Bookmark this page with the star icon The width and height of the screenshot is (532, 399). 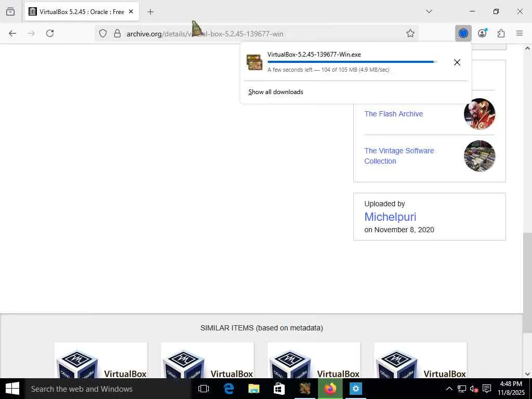410,33
